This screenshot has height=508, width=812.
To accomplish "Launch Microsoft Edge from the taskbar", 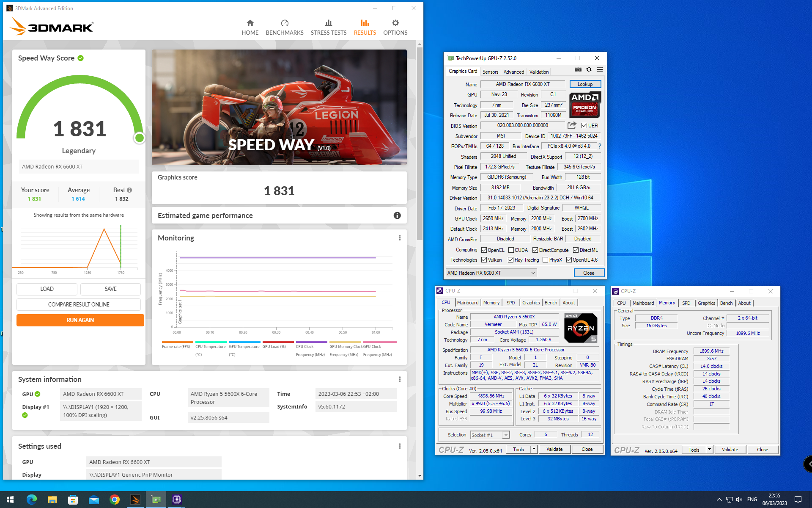I will pyautogui.click(x=31, y=500).
